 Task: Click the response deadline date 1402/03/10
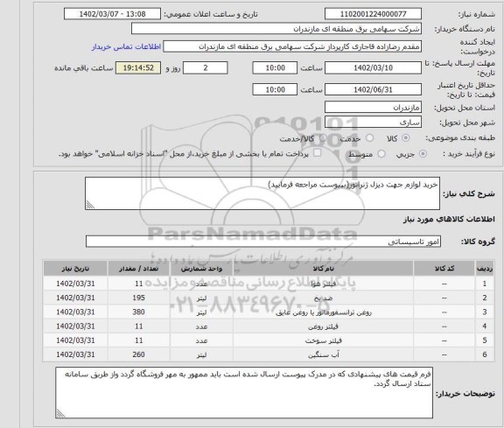coord(373,68)
